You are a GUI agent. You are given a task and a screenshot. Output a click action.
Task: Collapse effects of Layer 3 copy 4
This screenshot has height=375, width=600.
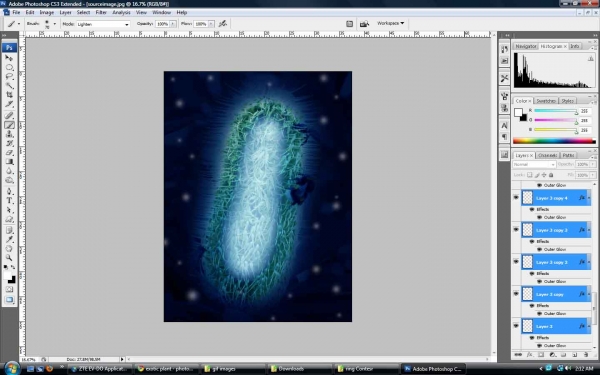click(x=589, y=198)
